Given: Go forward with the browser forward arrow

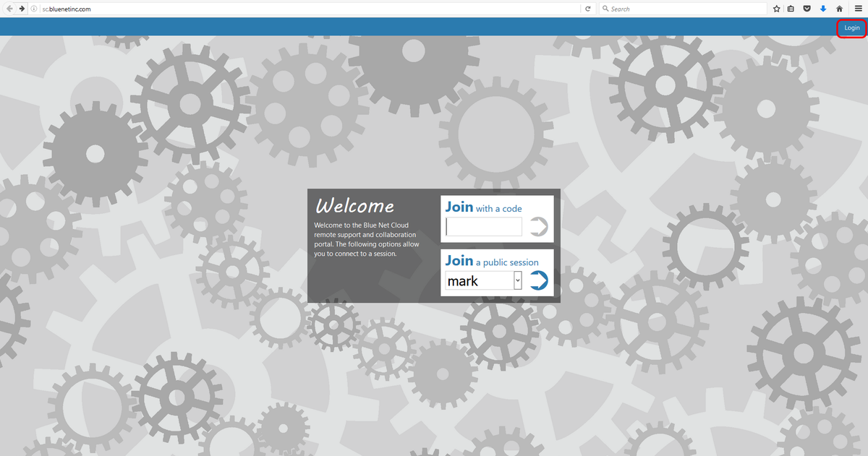Looking at the screenshot, I should tap(22, 9).
